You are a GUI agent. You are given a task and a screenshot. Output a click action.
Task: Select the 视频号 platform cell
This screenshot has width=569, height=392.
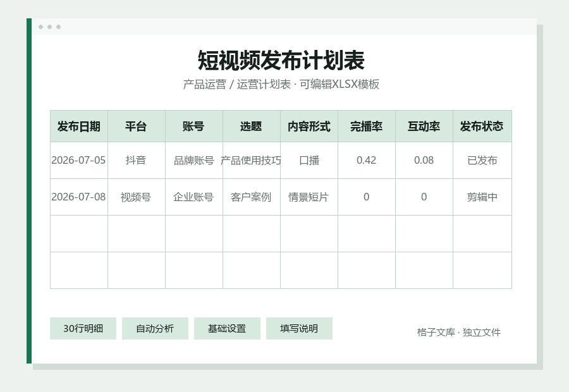[x=137, y=197]
